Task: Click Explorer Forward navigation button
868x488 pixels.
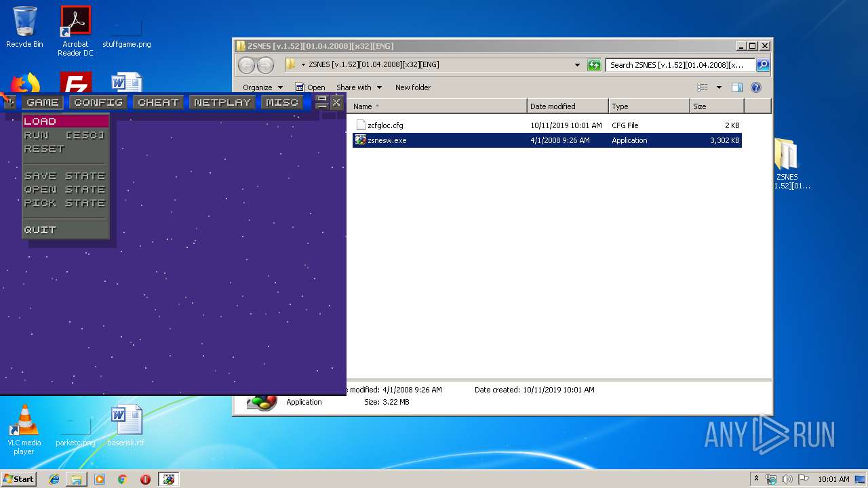Action: coord(265,65)
